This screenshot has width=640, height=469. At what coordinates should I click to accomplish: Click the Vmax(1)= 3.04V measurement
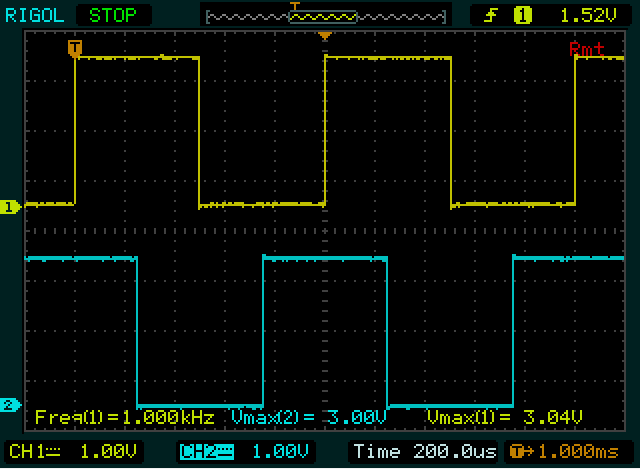click(504, 418)
